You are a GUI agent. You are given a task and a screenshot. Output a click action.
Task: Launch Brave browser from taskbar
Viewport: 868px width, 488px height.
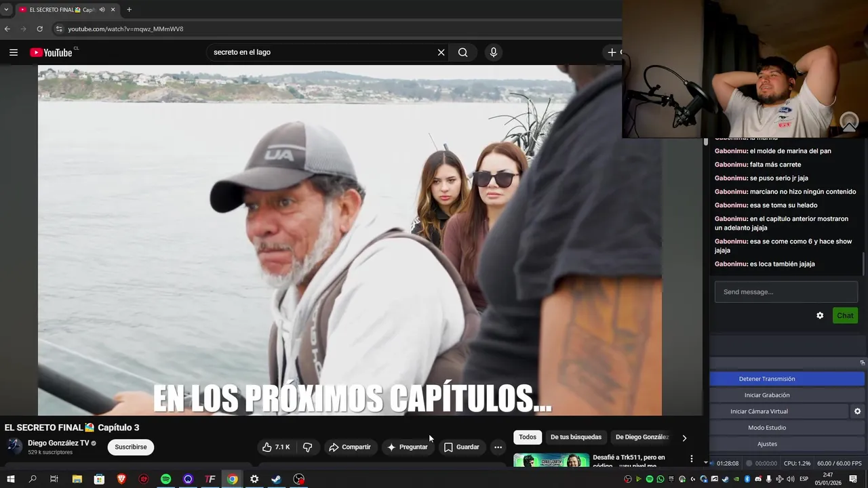121,479
